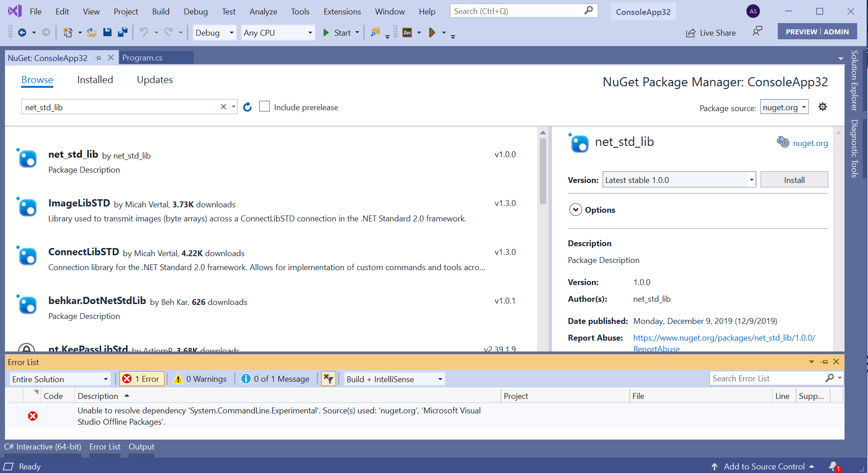Viewport: 868px width, 473px height.
Task: Click the Save All icon
Action: coord(122,33)
